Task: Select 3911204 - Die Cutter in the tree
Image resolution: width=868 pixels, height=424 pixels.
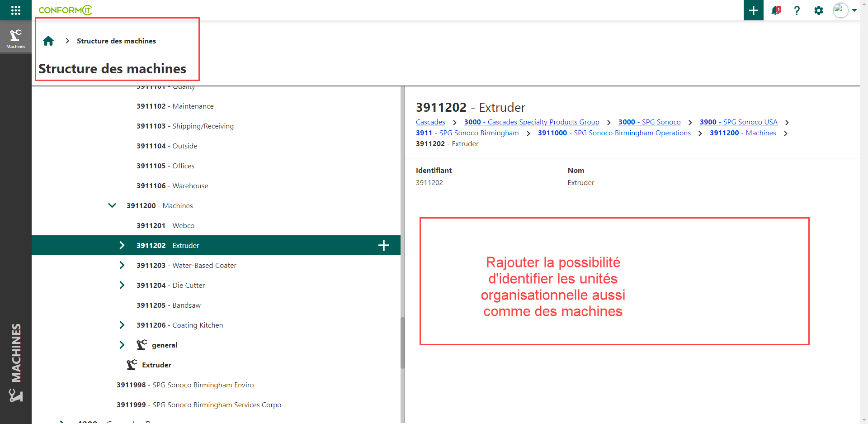Action: point(170,285)
